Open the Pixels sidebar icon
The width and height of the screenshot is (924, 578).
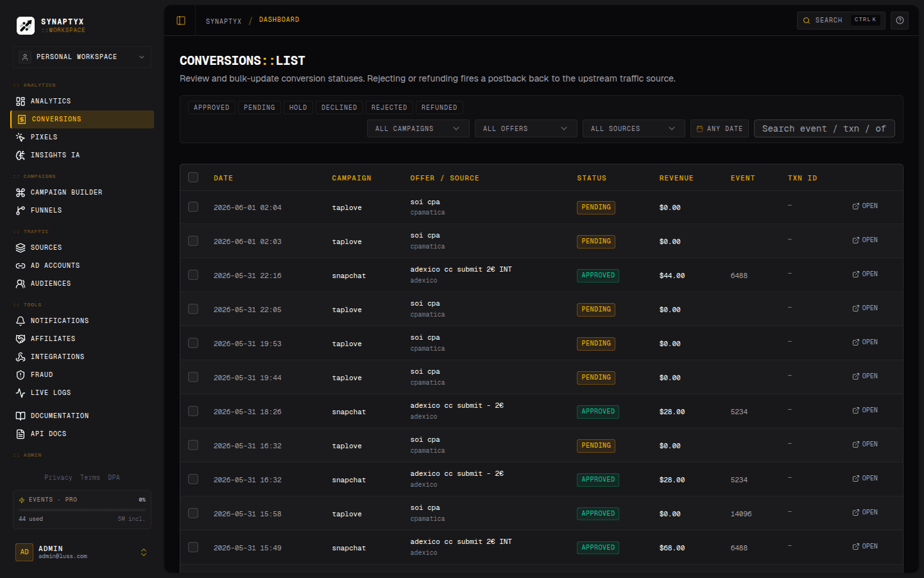21,137
